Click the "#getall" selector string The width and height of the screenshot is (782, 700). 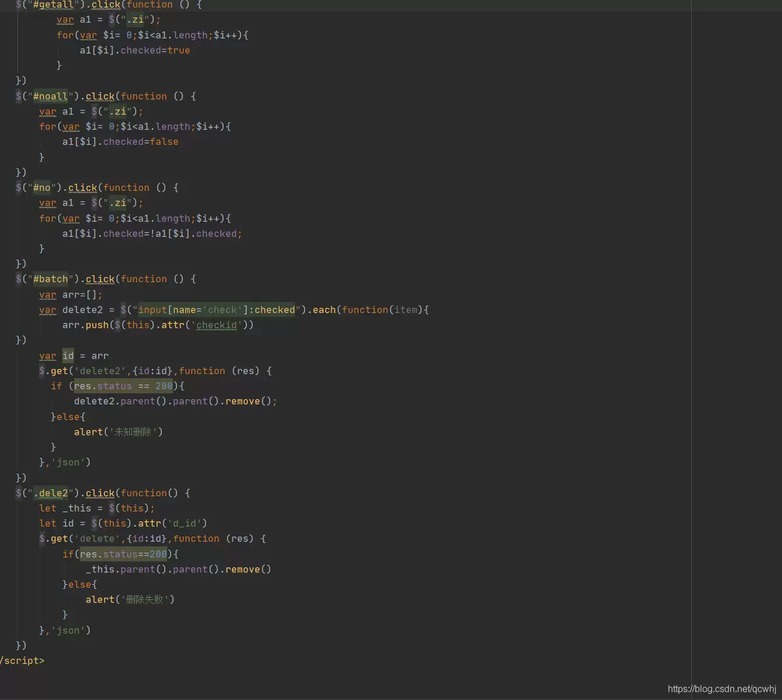pyautogui.click(x=53, y=5)
